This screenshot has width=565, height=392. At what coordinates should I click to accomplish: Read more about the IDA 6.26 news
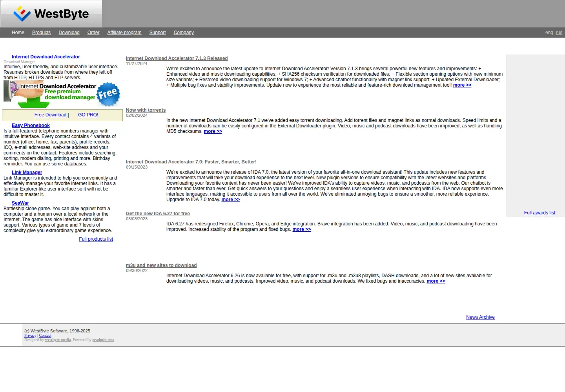tap(436, 281)
